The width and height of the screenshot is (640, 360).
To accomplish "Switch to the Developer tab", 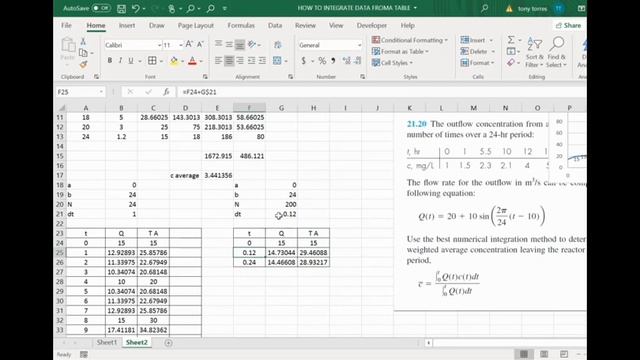I will (x=371, y=25).
